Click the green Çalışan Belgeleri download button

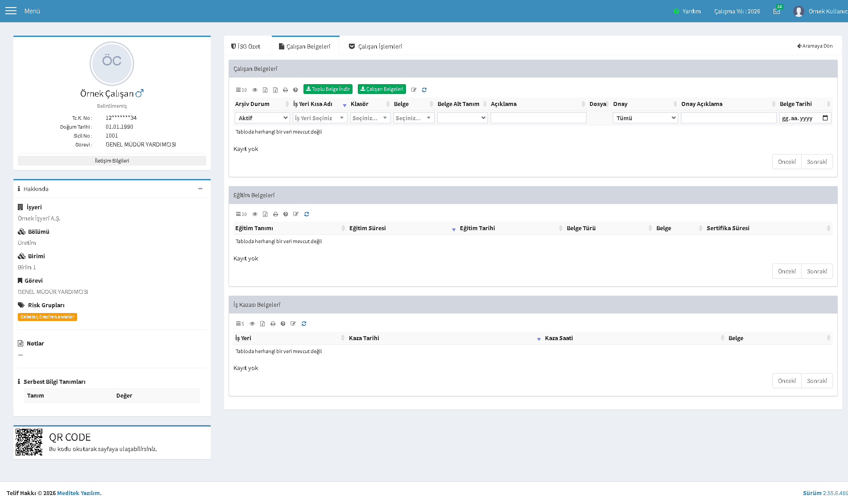382,89
